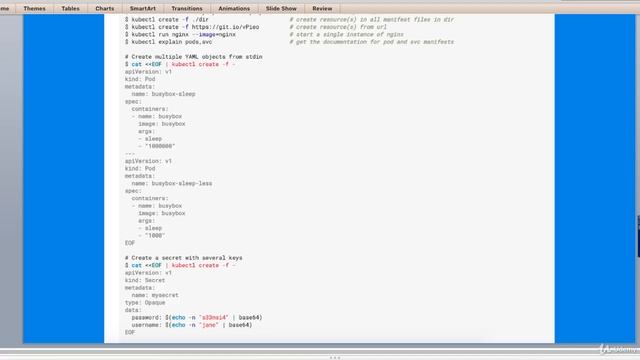This screenshot has width=640, height=360.
Task: Click the '$ kubectl create -f ./dir' line
Action: (167, 20)
